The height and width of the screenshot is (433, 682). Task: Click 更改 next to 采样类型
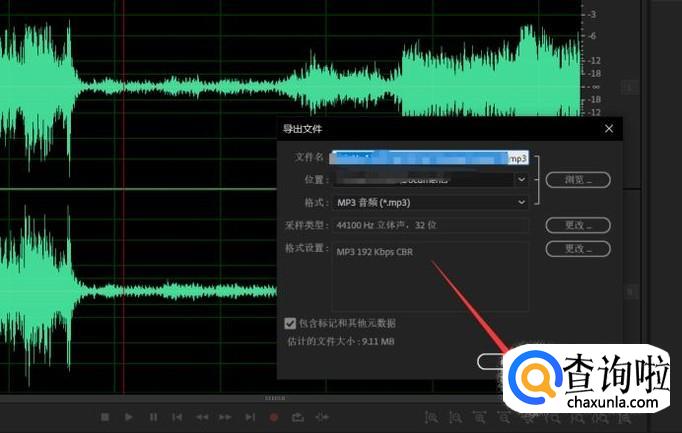coord(578,225)
